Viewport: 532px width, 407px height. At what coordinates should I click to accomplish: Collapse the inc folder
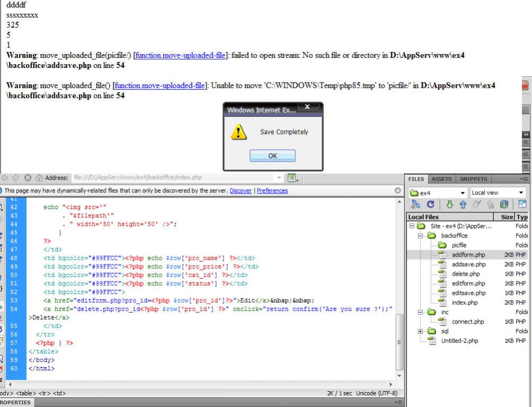click(x=420, y=312)
